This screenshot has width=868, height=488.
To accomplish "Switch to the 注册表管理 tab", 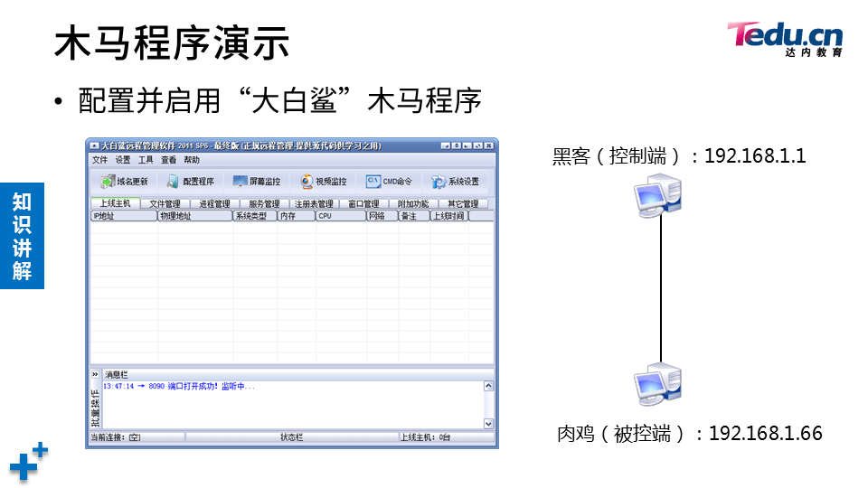I will point(314,203).
